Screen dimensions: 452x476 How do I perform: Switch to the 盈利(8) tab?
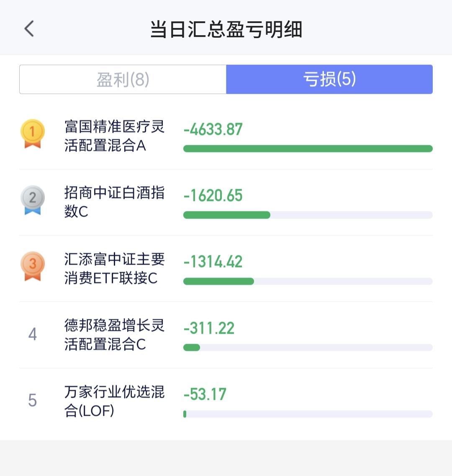(123, 79)
